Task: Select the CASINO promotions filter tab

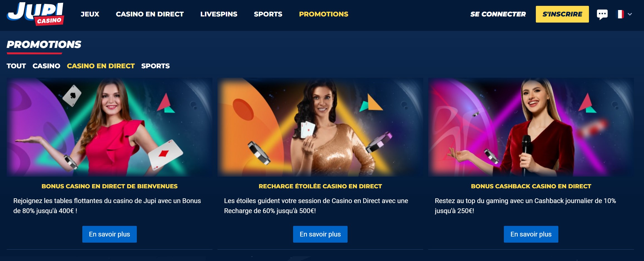Action: pyautogui.click(x=46, y=66)
